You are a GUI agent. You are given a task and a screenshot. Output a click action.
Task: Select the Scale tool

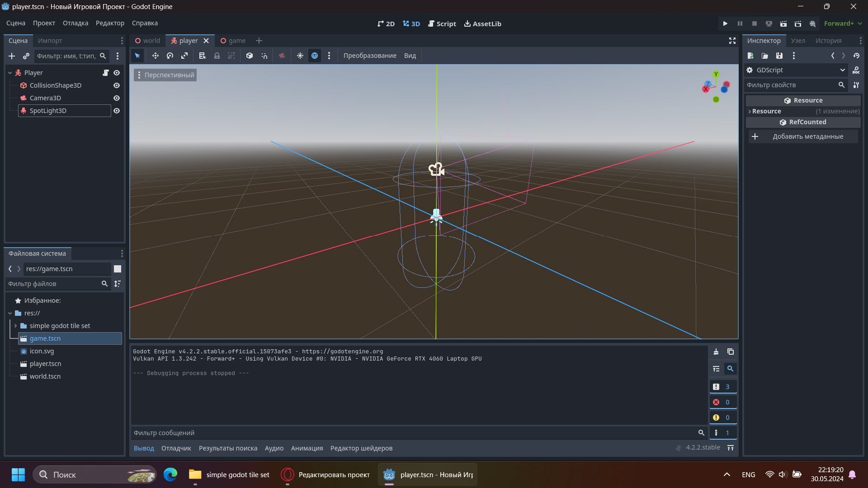(184, 56)
